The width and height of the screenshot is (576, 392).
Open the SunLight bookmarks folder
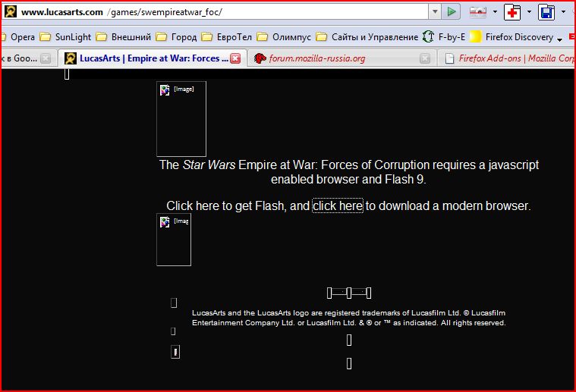click(66, 37)
